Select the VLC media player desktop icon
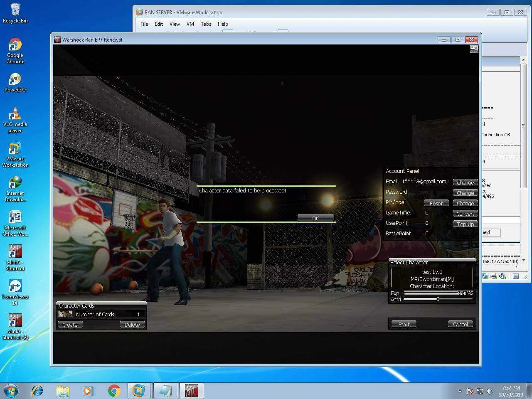The height and width of the screenshot is (399, 532). (15, 120)
